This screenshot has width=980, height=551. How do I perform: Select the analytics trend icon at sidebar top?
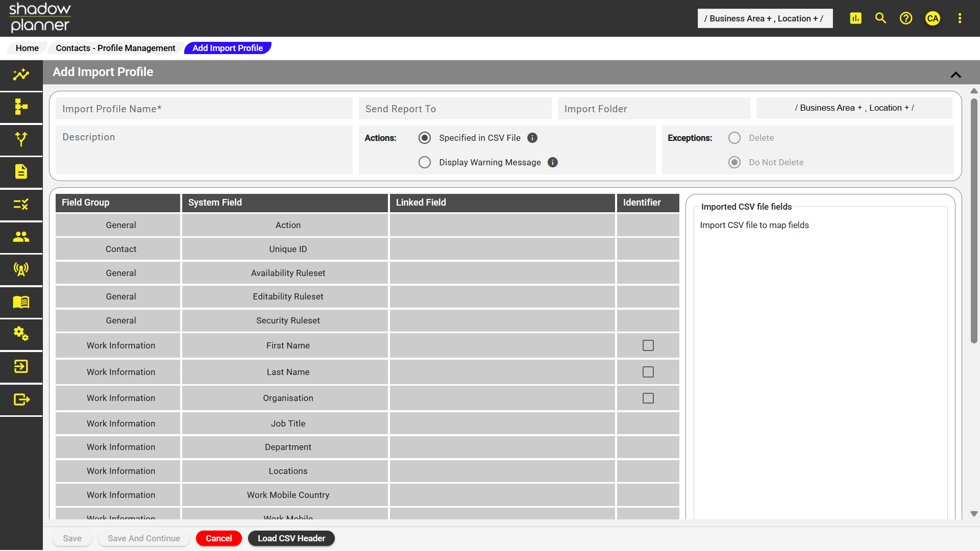21,74
